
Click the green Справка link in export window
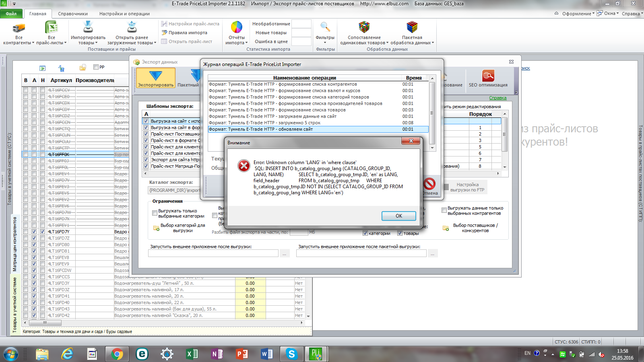click(498, 98)
